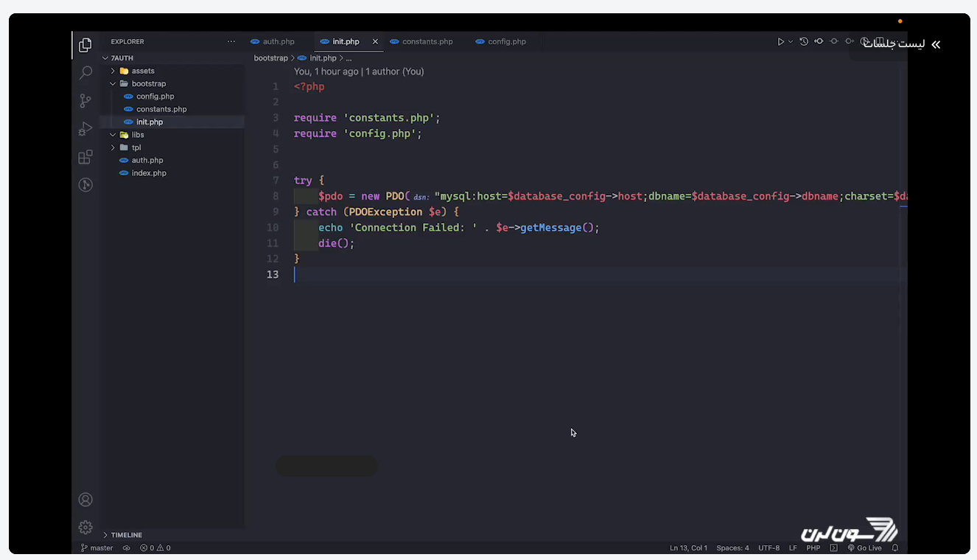Click the terminal prompt icon in status bar
The image size is (977, 560).
833,548
